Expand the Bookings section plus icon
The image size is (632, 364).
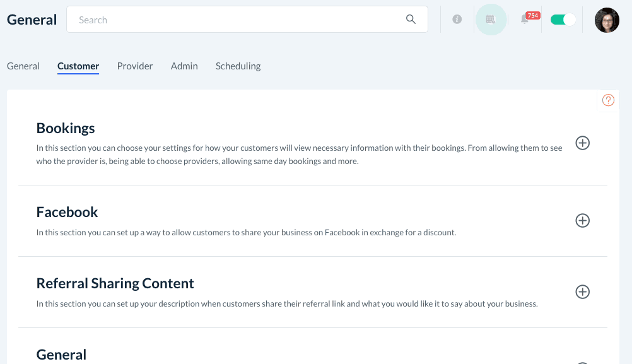(583, 143)
